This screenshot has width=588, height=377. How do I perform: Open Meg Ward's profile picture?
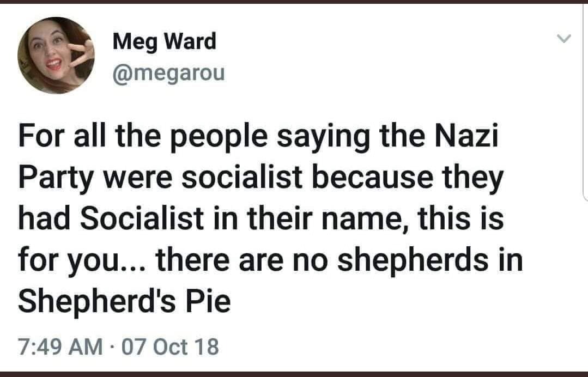tap(56, 55)
